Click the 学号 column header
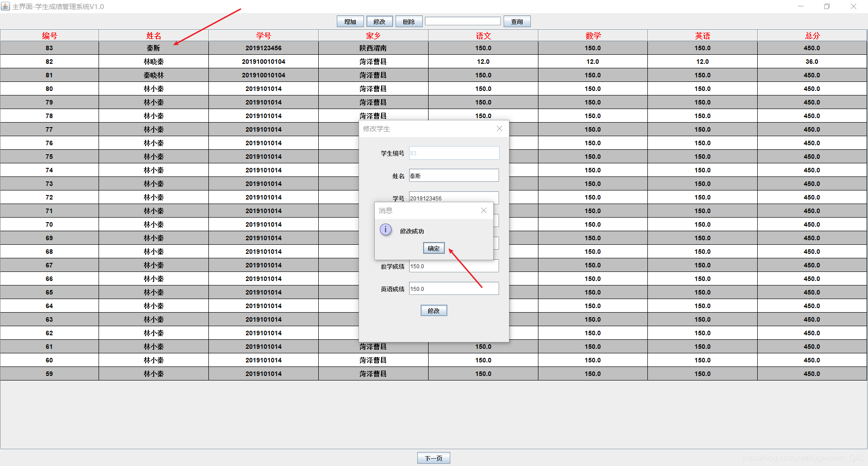This screenshot has height=466, width=868. [x=264, y=35]
